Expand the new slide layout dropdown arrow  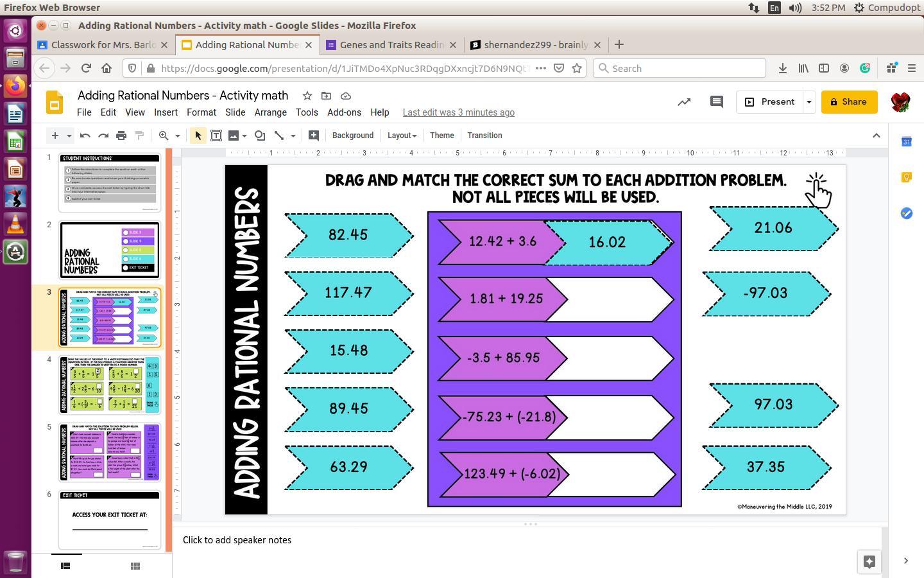click(69, 136)
